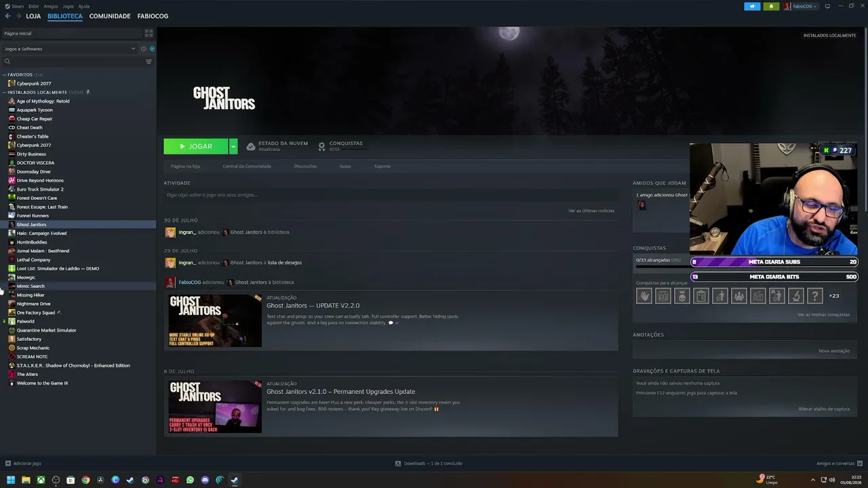Click Alterar atalho de captura

(x=824, y=409)
